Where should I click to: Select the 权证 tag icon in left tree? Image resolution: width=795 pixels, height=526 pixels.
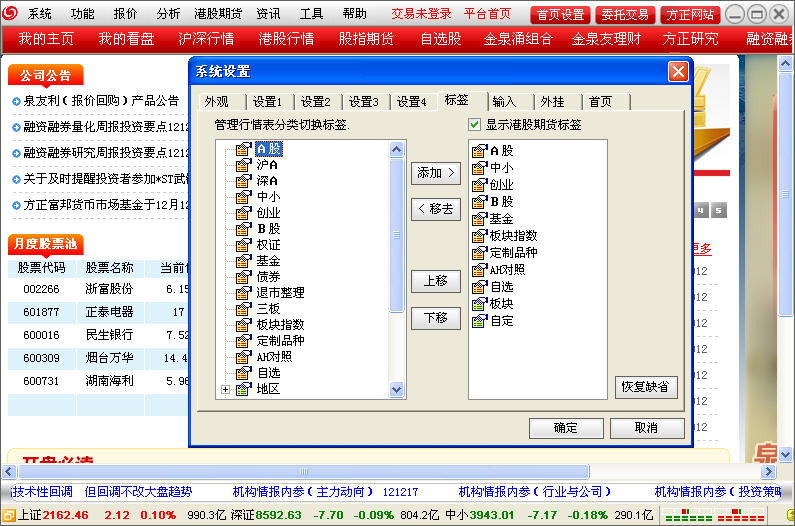(242, 245)
